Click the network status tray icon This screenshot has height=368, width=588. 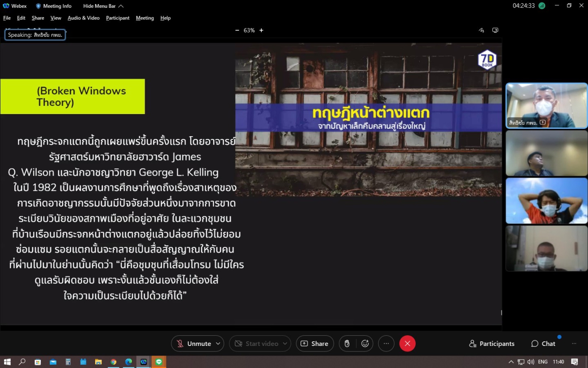point(521,362)
